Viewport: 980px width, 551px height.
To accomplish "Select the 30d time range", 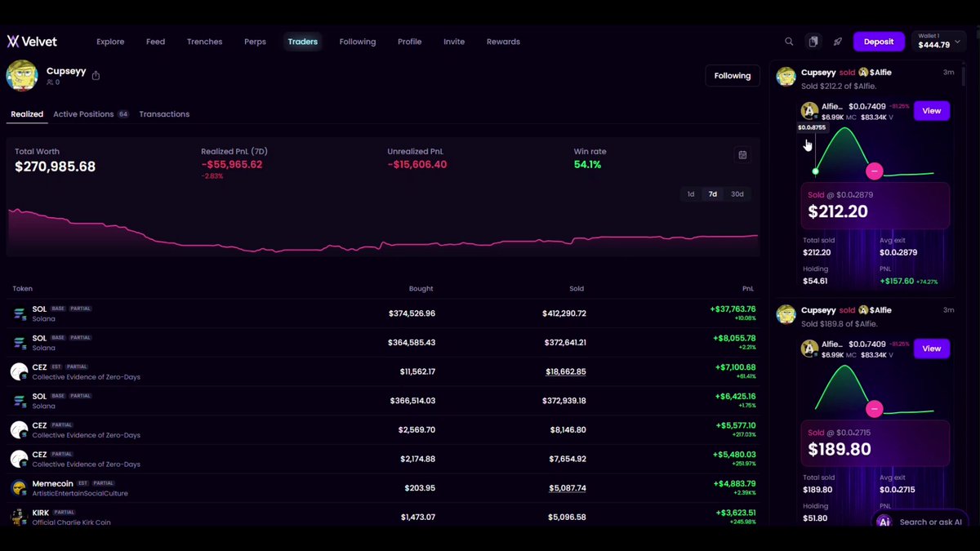I will click(737, 194).
